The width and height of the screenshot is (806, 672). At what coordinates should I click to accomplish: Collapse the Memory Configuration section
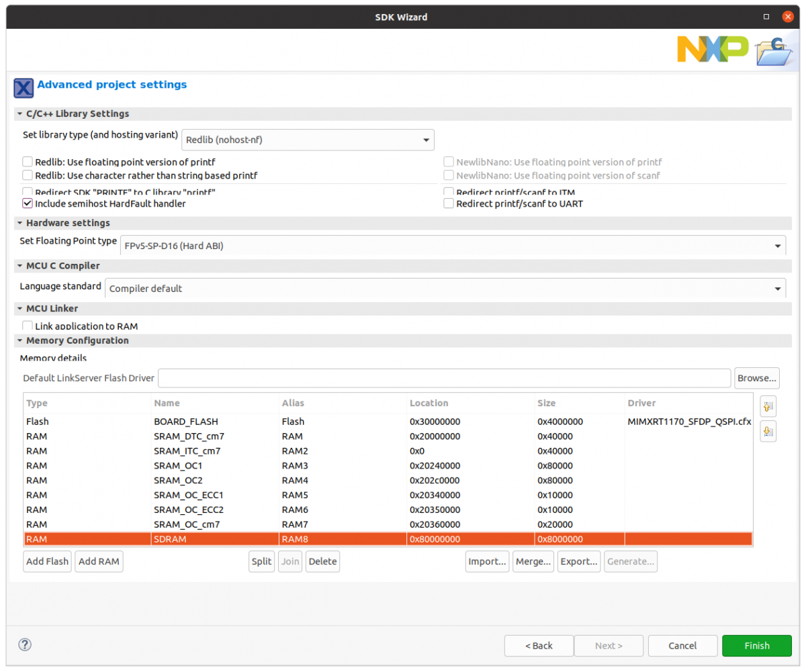(x=19, y=340)
